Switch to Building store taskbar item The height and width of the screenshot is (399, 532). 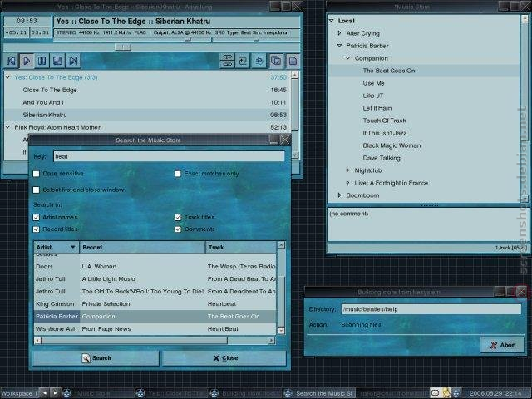click(244, 393)
